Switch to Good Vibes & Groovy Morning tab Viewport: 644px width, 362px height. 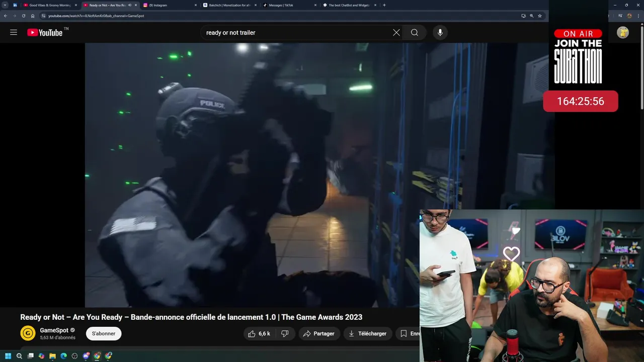point(49,5)
